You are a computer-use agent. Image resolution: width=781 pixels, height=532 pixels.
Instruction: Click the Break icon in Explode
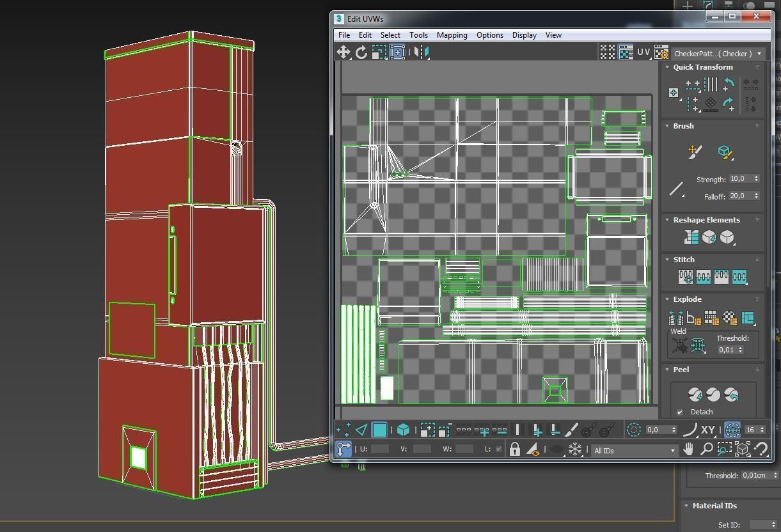(676, 318)
